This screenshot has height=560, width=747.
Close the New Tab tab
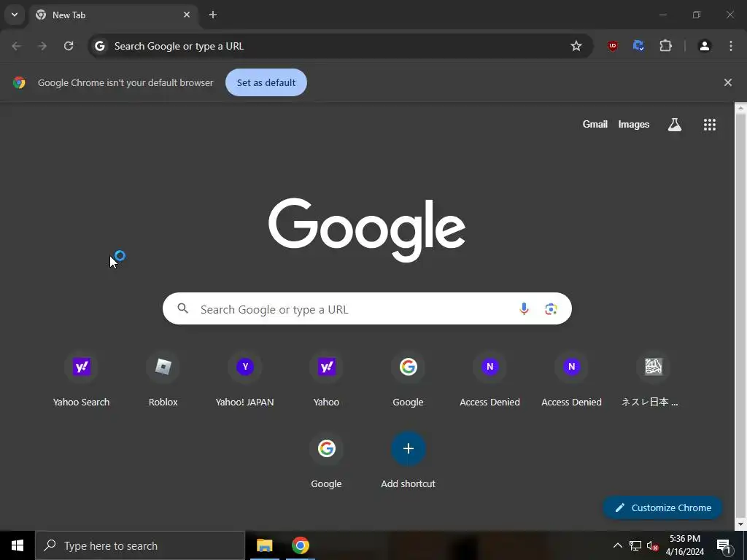pyautogui.click(x=187, y=15)
